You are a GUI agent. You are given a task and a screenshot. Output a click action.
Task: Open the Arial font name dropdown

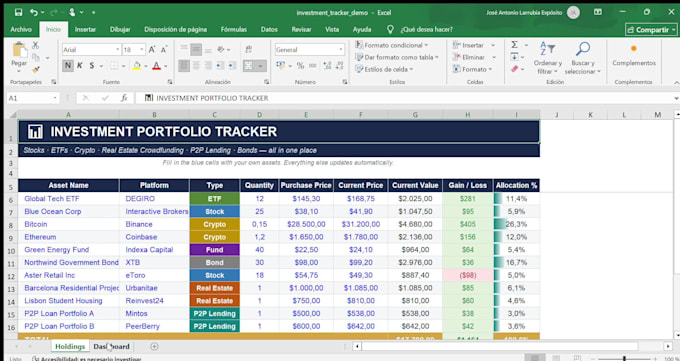point(118,50)
